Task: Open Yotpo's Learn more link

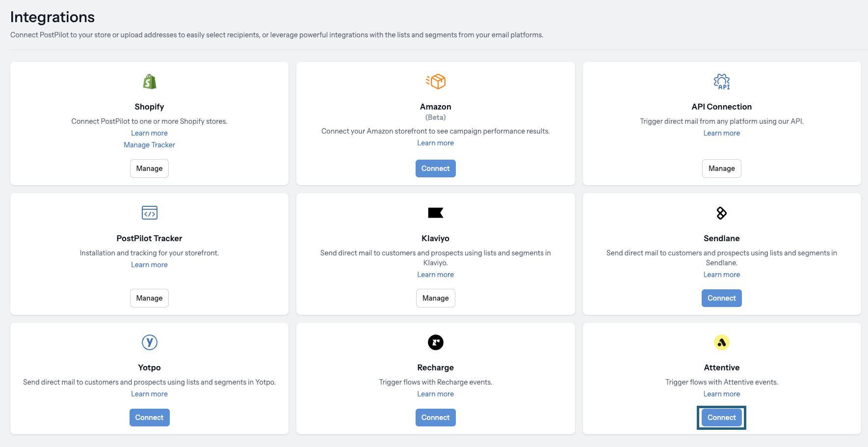Action: (150, 394)
